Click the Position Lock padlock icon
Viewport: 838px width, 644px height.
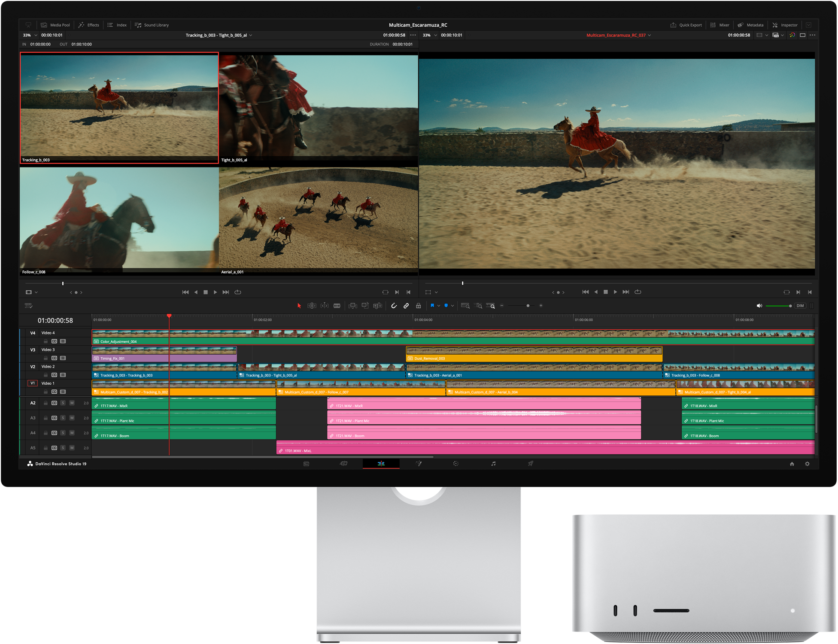point(418,306)
